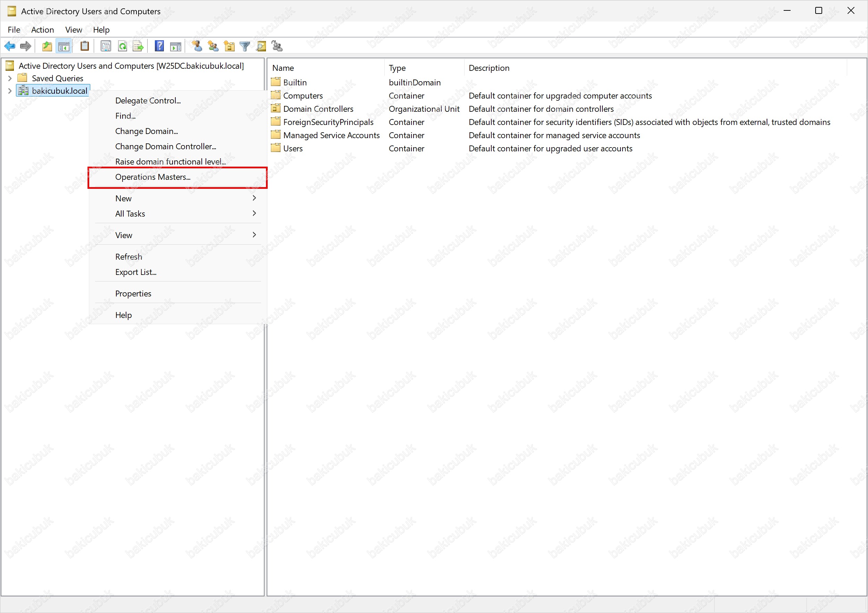The width and height of the screenshot is (868, 613).
Task: Expand the Saved Queries tree node
Action: [10, 78]
